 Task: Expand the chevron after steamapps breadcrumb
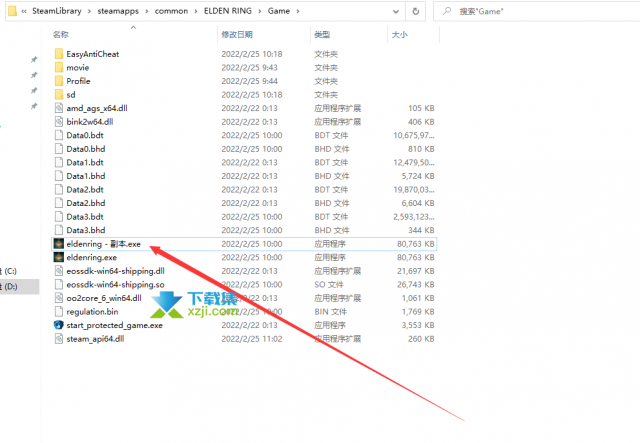147,11
